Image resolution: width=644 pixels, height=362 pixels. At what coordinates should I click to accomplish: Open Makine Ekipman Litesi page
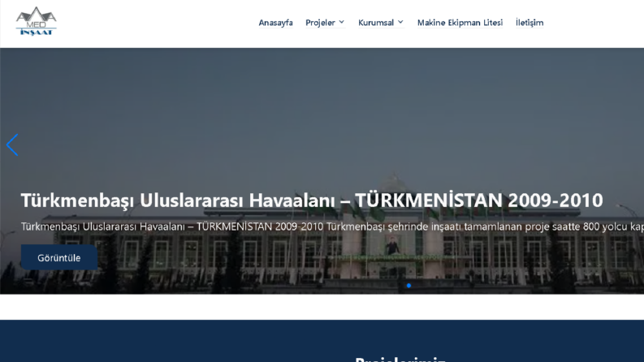pyautogui.click(x=460, y=23)
